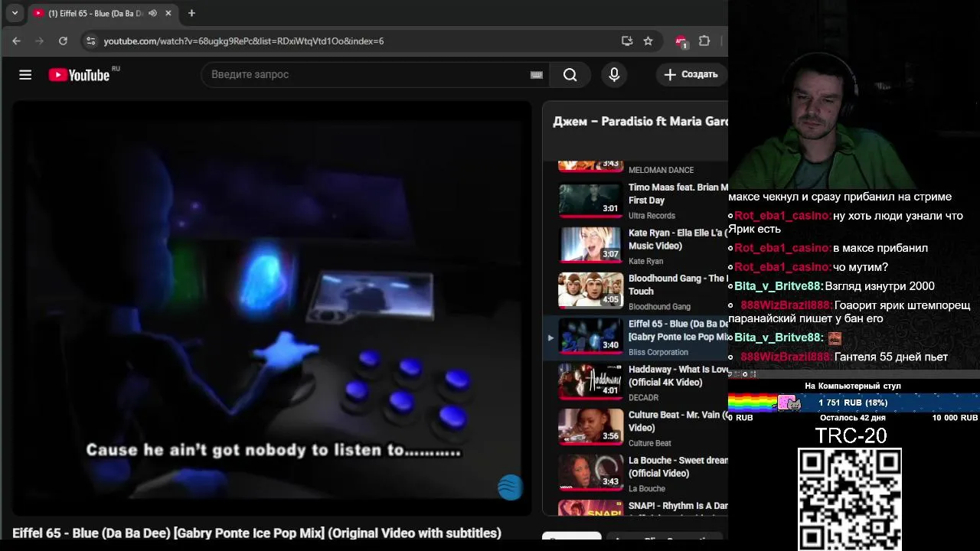Screen dimensions: 980x551
Task: Click 888WizBrazil888 'Гантеля 55 дней пьет' message
Action: coord(839,357)
